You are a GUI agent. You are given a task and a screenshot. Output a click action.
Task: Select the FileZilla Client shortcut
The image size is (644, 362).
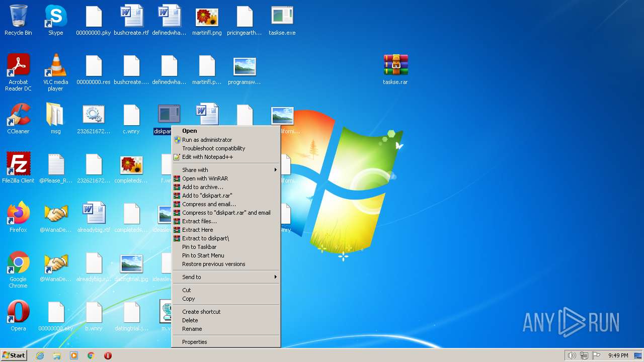(18, 168)
